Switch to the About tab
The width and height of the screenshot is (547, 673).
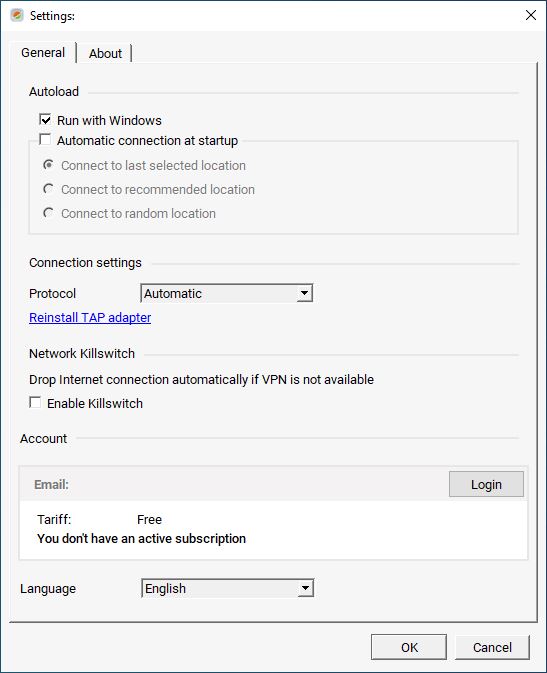tap(105, 54)
